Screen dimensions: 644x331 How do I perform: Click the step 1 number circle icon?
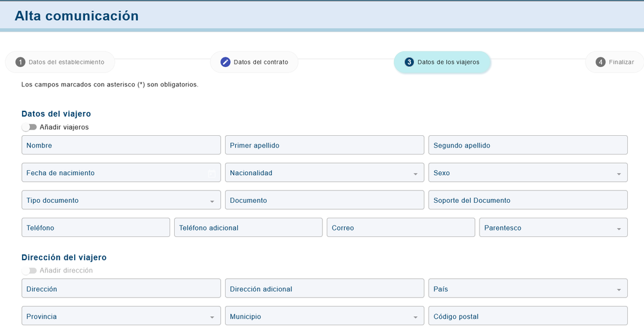[21, 62]
